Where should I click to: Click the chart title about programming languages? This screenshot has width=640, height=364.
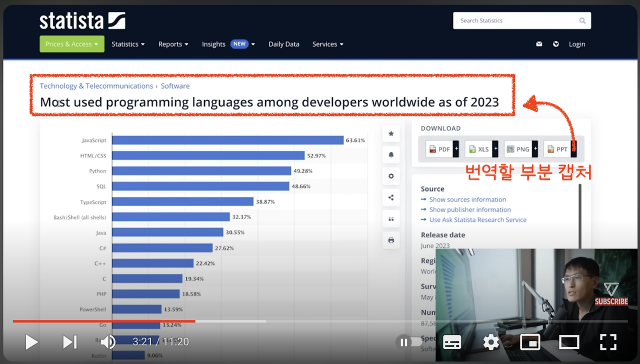click(269, 102)
